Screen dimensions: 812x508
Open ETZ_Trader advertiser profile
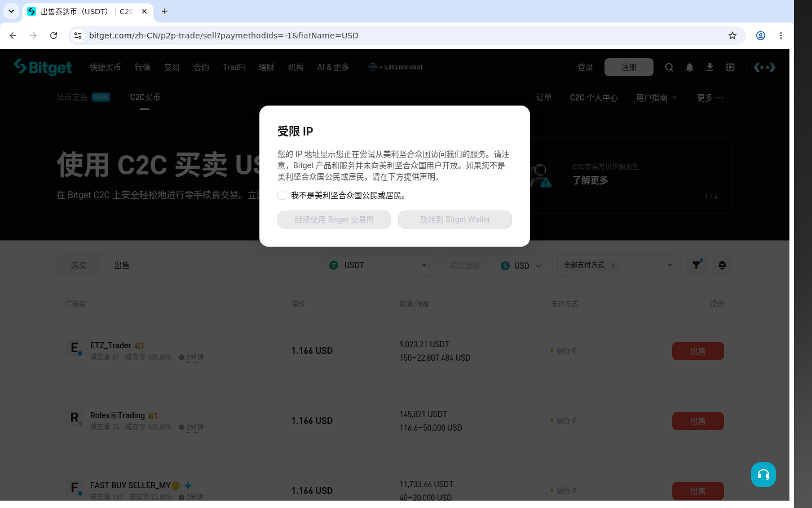111,345
